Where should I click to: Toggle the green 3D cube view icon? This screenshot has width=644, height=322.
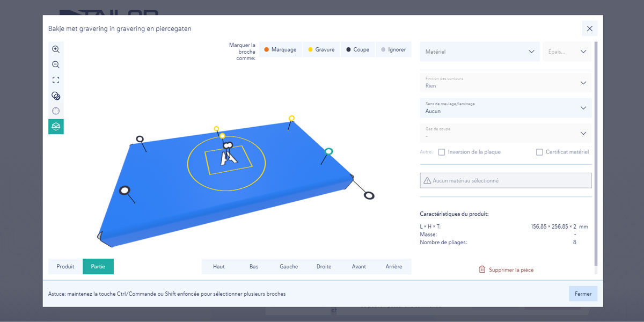(56, 127)
